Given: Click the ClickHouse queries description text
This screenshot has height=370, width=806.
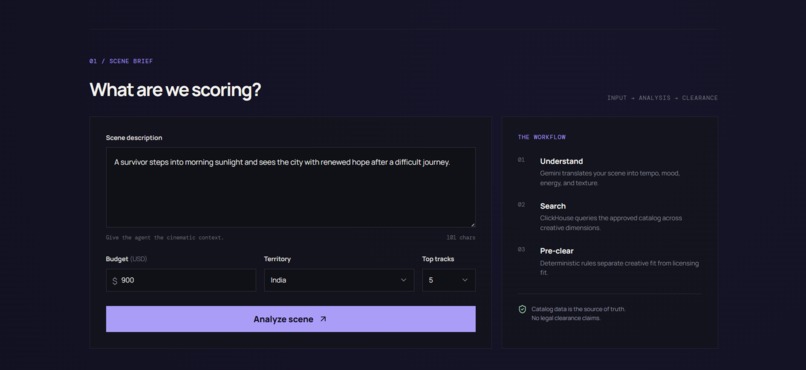Looking at the screenshot, I should click(x=611, y=223).
